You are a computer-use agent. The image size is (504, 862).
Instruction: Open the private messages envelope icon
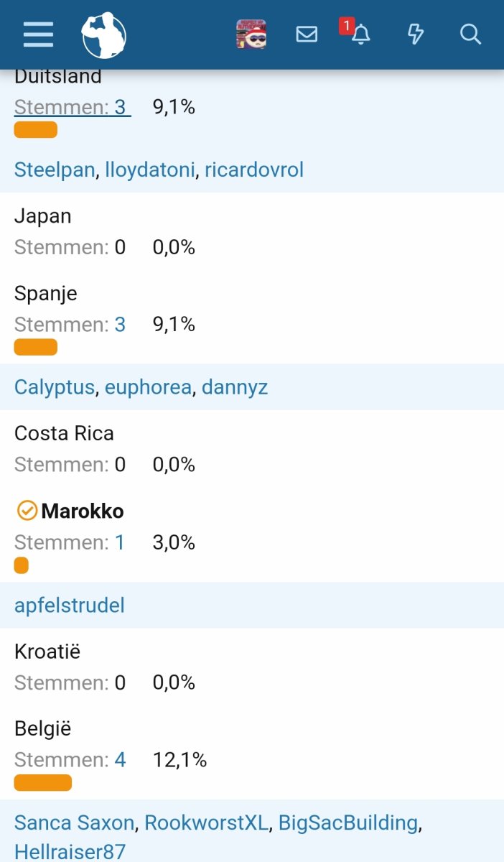(x=307, y=34)
